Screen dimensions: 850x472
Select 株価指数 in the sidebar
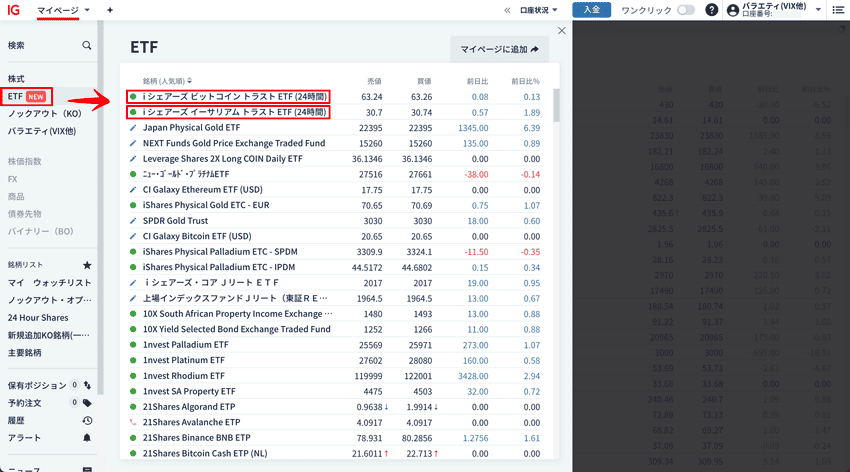(x=24, y=161)
